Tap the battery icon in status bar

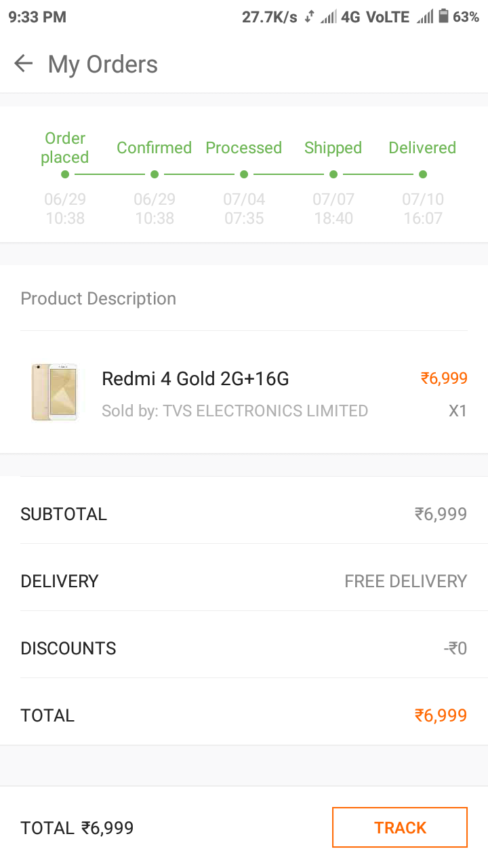443,16
